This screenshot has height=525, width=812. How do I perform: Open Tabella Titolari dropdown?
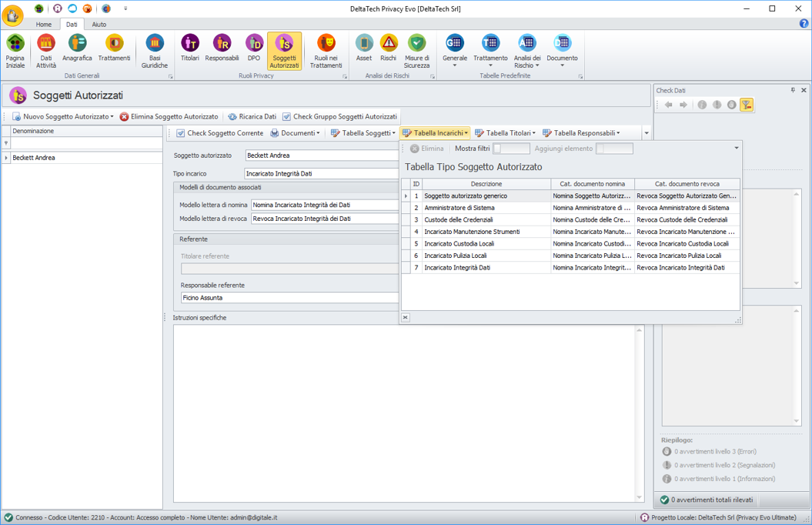pyautogui.click(x=506, y=133)
